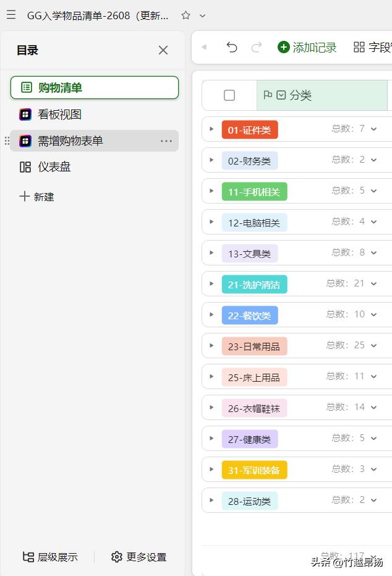392x576 pixels.
Task: Click the redo arrow icon
Action: (257, 47)
